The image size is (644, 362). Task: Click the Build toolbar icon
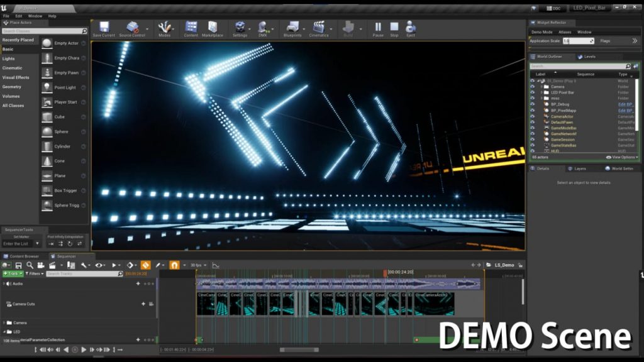tap(348, 27)
